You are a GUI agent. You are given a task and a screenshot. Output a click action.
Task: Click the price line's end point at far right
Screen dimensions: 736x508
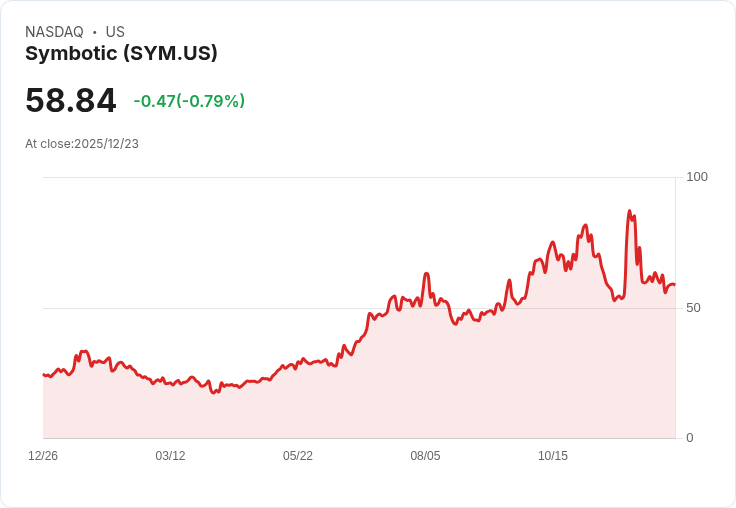675,285
